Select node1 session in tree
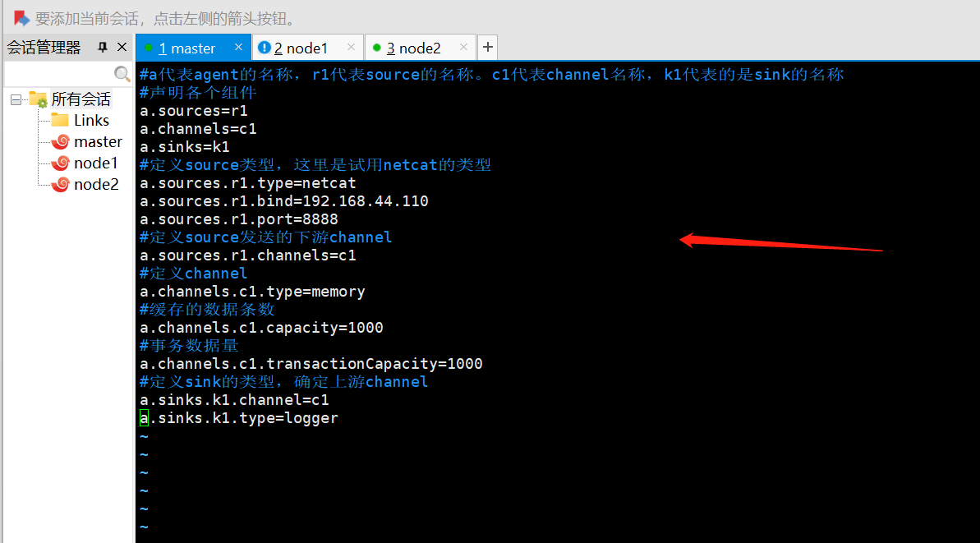Screen dimensions: 980x543 click(x=95, y=163)
